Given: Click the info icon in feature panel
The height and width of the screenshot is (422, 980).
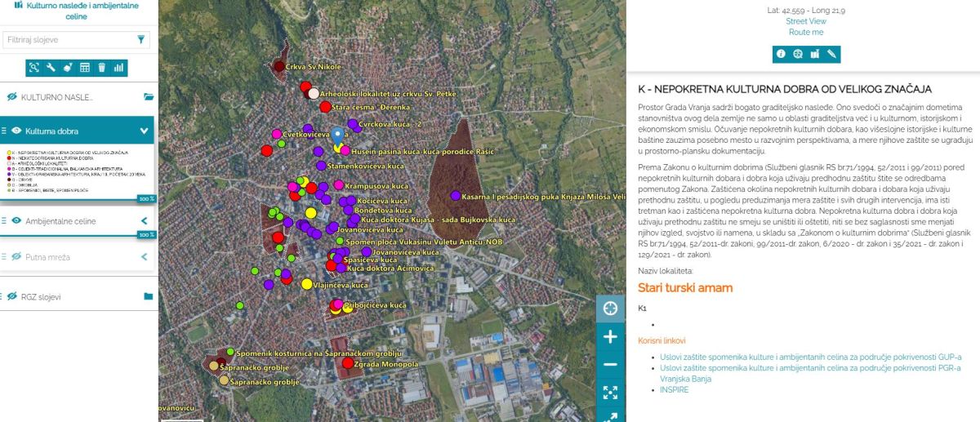Looking at the screenshot, I should coord(781,54).
